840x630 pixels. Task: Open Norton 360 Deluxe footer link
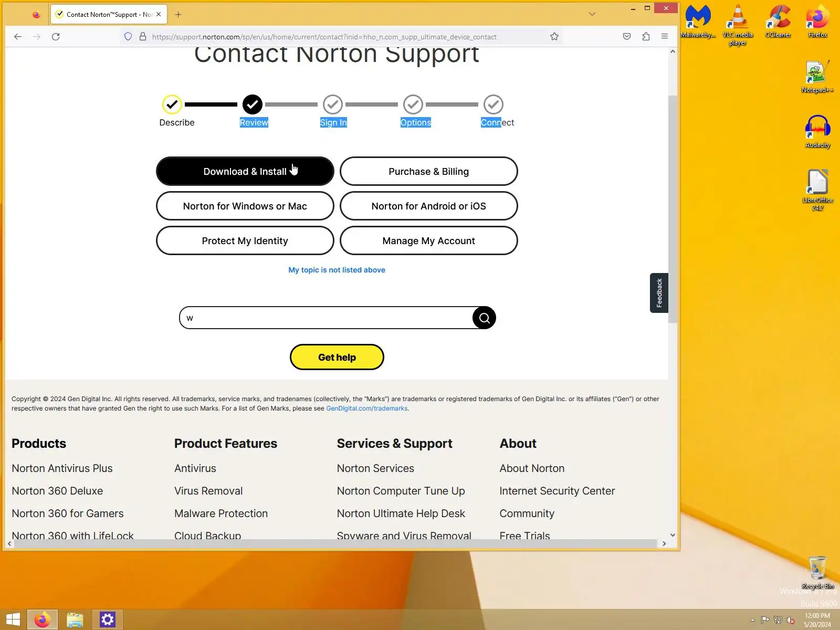(x=57, y=491)
